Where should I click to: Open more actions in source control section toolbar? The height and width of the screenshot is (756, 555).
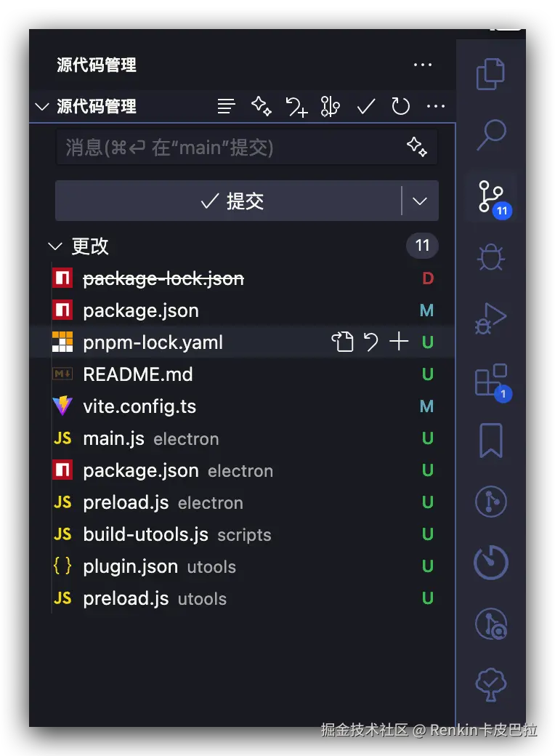point(436,107)
